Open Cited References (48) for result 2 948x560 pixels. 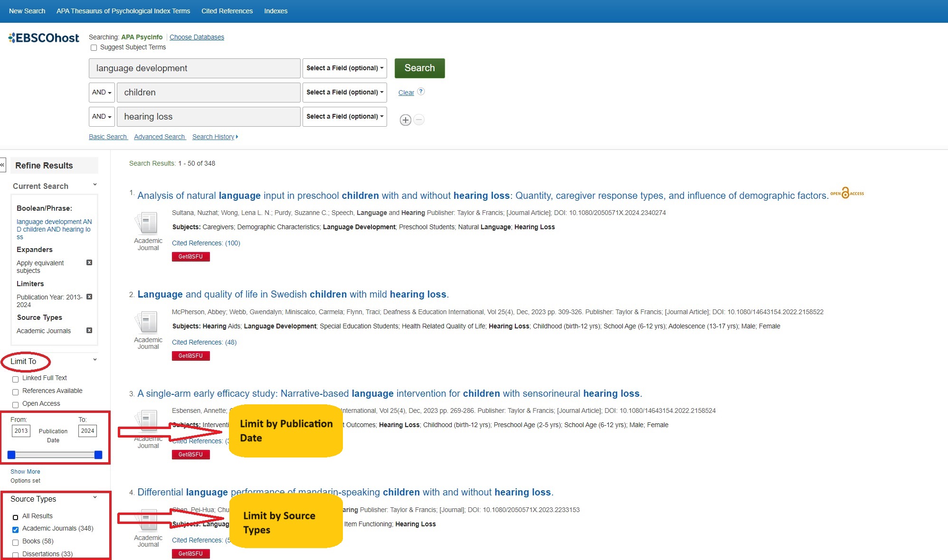pyautogui.click(x=204, y=342)
